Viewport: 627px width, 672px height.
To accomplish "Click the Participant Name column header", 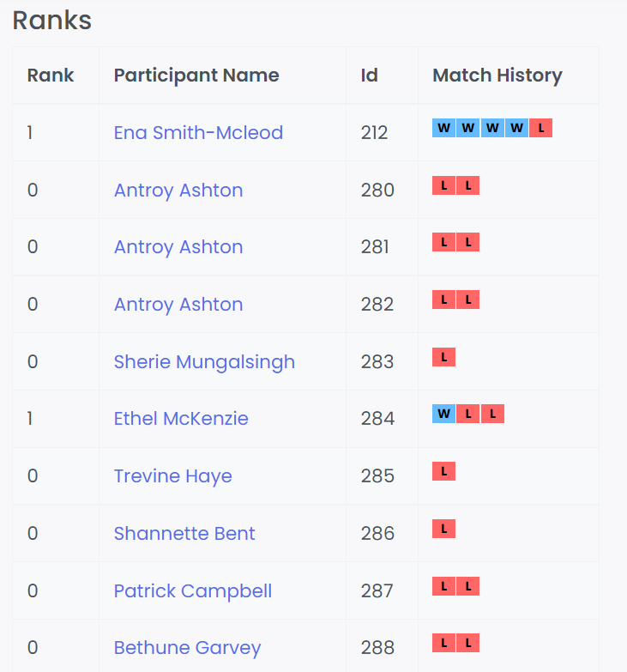I will pos(196,76).
